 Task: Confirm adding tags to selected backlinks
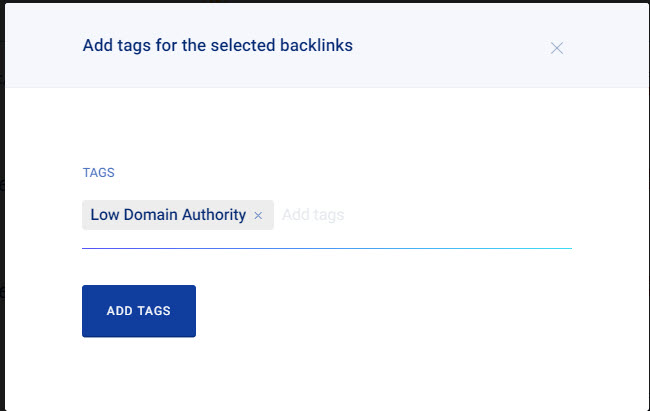[x=138, y=311]
